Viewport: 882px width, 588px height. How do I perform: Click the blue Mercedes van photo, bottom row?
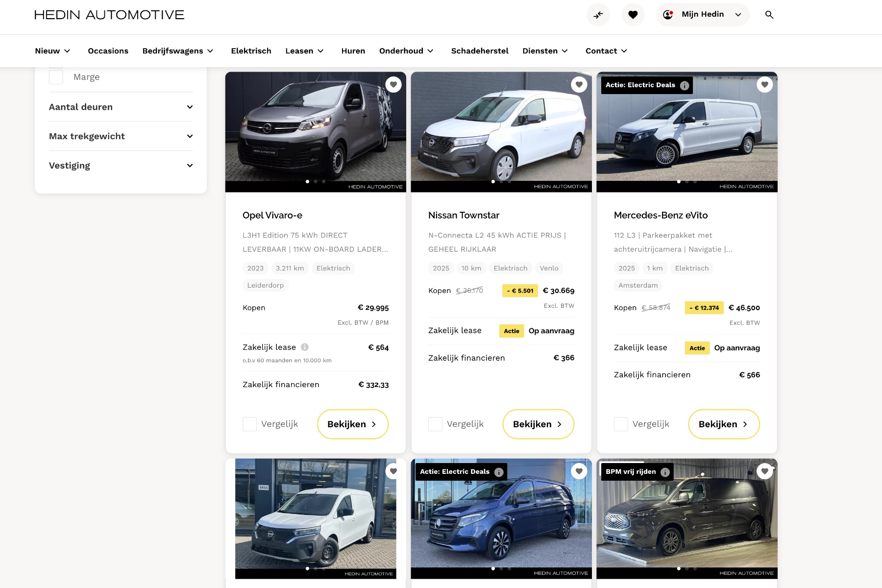501,519
